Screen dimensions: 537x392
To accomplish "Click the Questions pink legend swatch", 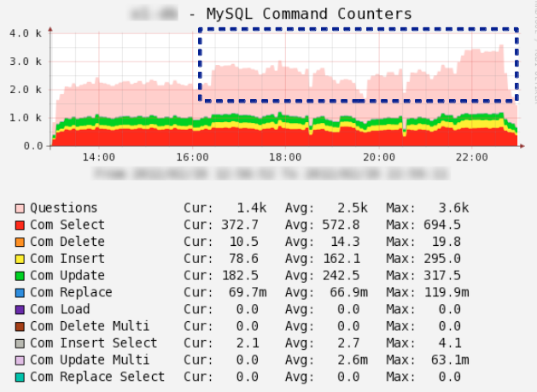I will 20,208.
